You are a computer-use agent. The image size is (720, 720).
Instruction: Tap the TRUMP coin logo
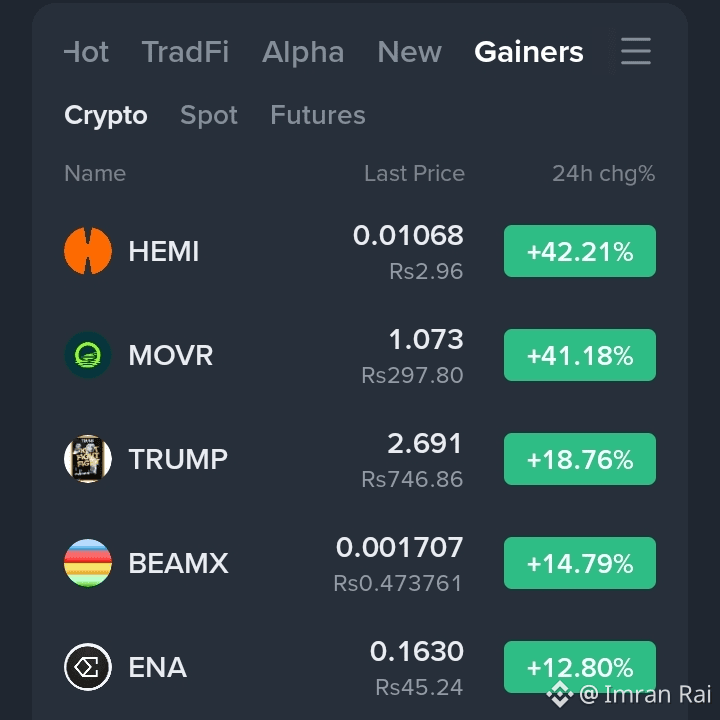(x=88, y=459)
